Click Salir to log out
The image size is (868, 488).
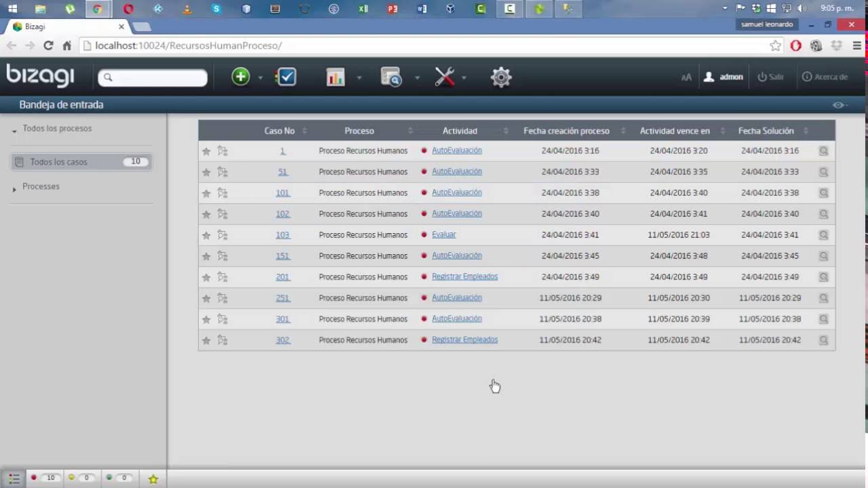point(770,77)
